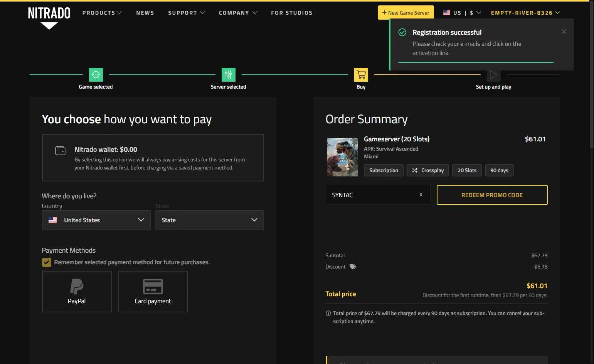Click the Nitrado wallet icon
The image size is (594, 364).
click(60, 151)
